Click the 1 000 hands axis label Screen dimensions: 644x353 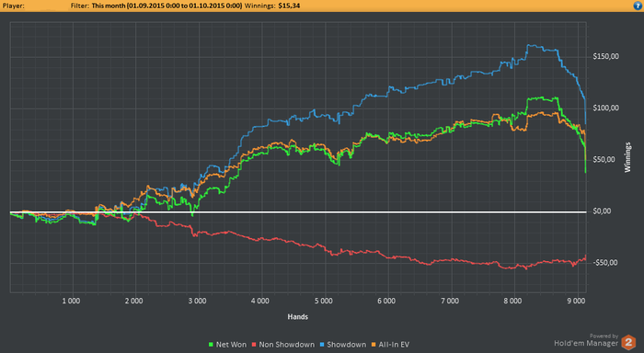[71, 302]
